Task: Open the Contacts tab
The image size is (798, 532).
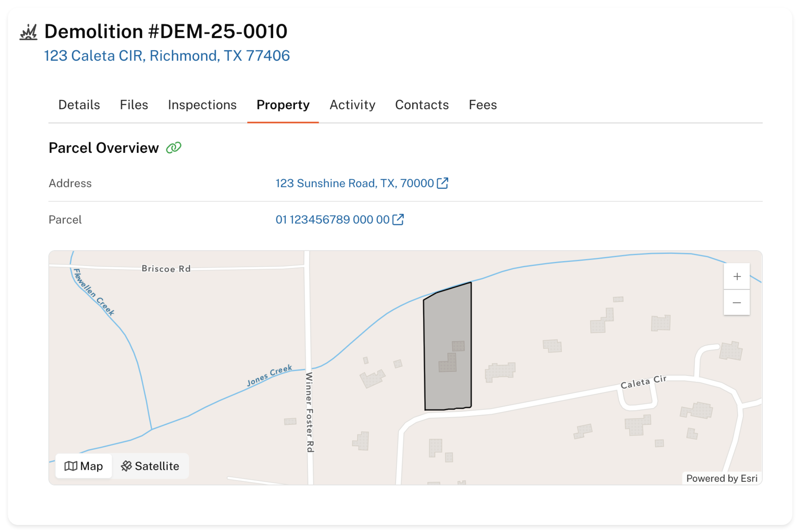Action: click(422, 105)
